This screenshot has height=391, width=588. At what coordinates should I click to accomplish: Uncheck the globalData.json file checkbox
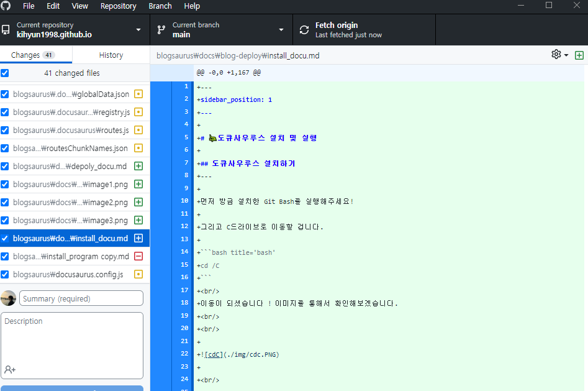click(5, 94)
